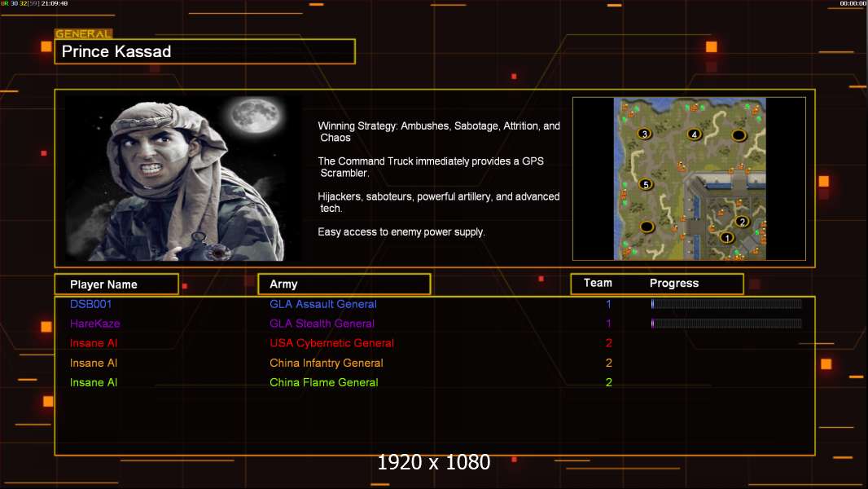Click the HareKaze player name

pyautogui.click(x=94, y=324)
